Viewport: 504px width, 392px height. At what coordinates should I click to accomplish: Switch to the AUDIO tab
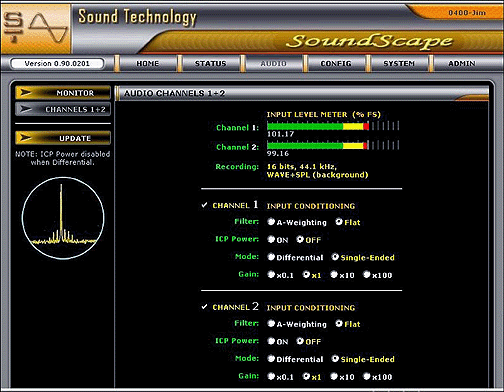click(273, 63)
